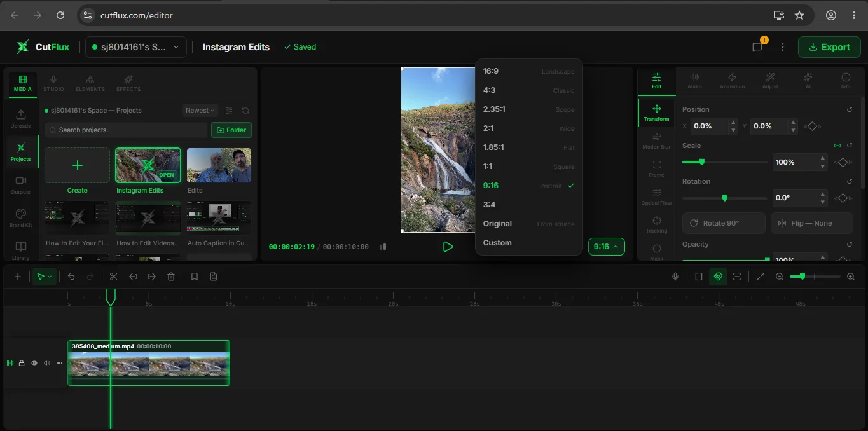Image resolution: width=868 pixels, height=431 pixels.
Task: Add a Position keyframe diamond
Action: (812, 127)
